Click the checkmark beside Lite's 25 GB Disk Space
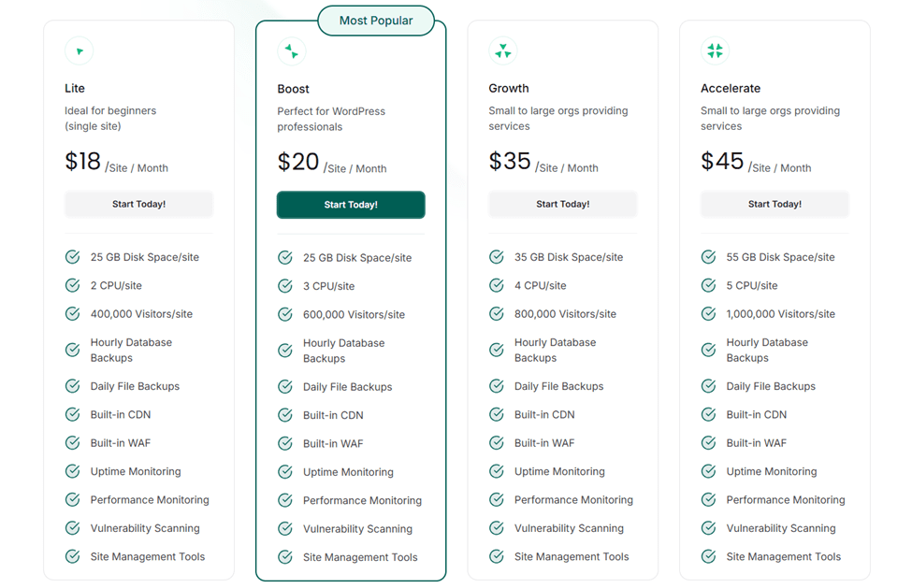The image size is (912, 588). (72, 257)
